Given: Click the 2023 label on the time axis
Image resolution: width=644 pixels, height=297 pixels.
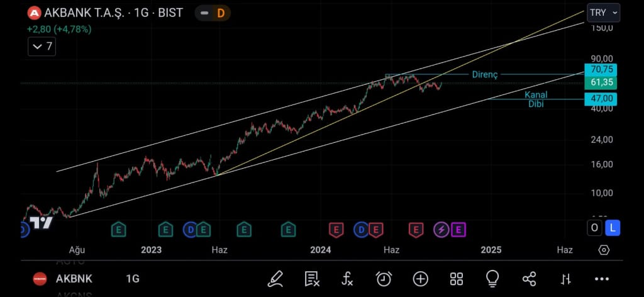Looking at the screenshot, I should coord(151,250).
